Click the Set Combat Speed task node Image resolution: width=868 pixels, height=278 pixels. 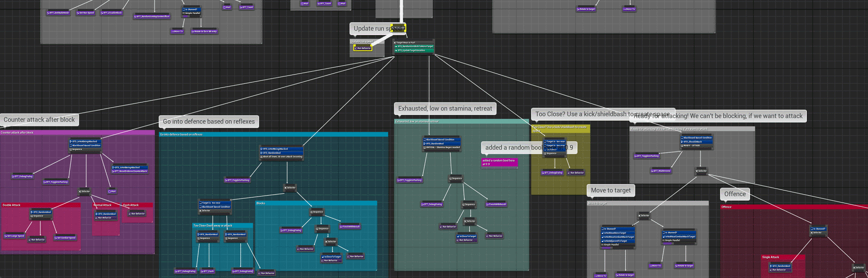tap(65, 238)
